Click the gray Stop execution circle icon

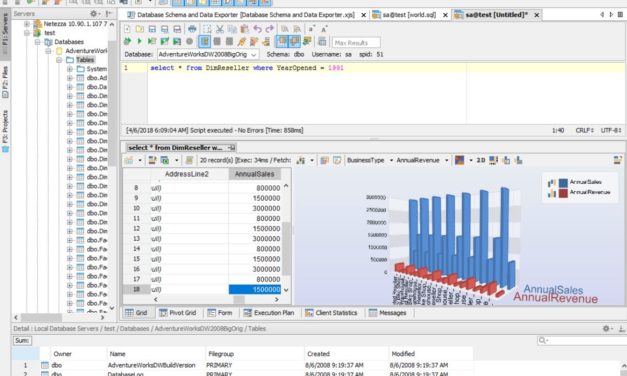(x=190, y=41)
